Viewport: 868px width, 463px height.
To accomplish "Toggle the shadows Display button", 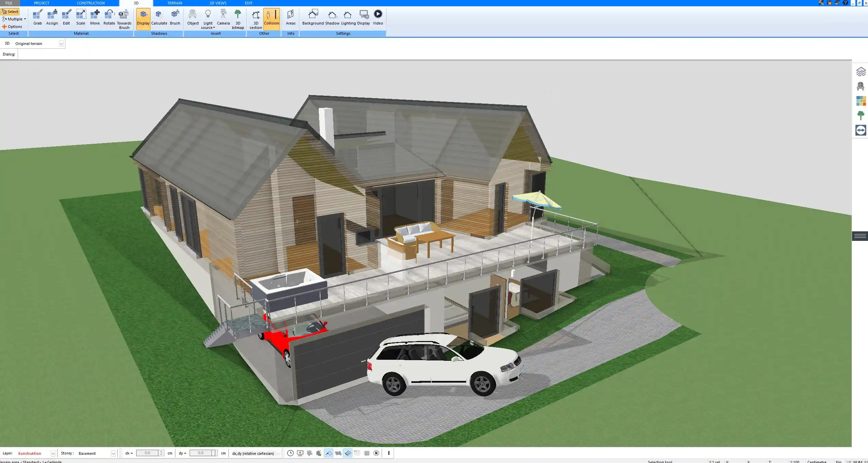I will (143, 19).
